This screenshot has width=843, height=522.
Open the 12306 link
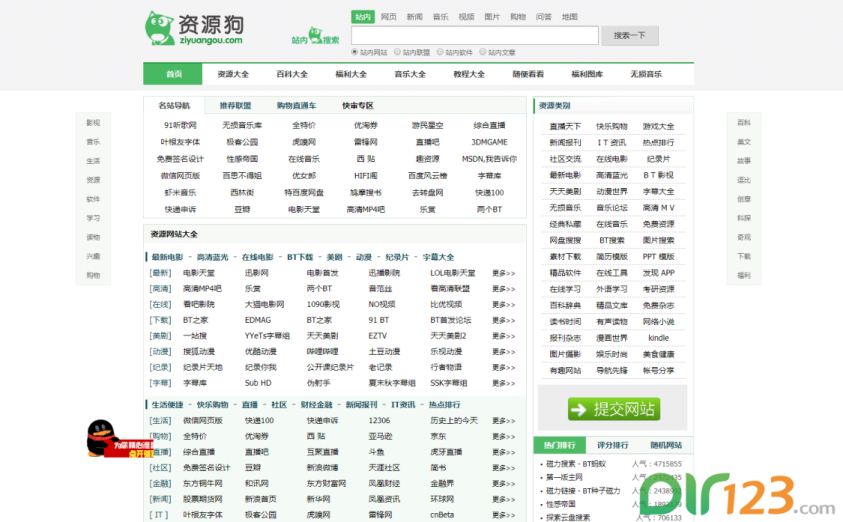click(x=379, y=420)
